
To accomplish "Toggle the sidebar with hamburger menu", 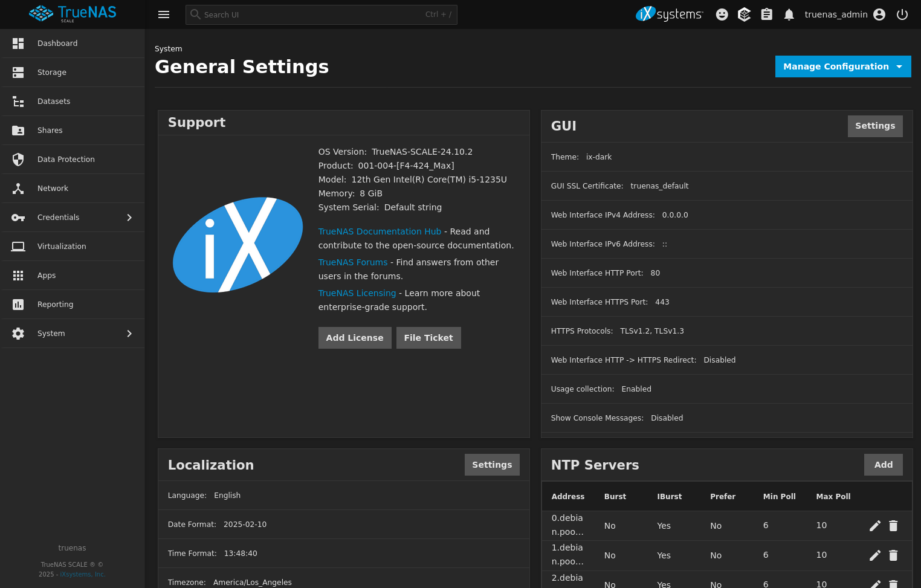I will 163,14.
